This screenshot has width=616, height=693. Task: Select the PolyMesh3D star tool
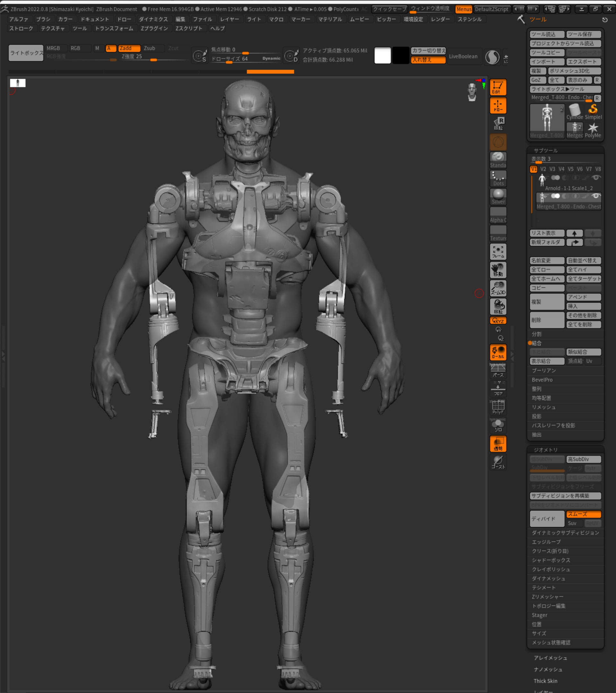593,130
